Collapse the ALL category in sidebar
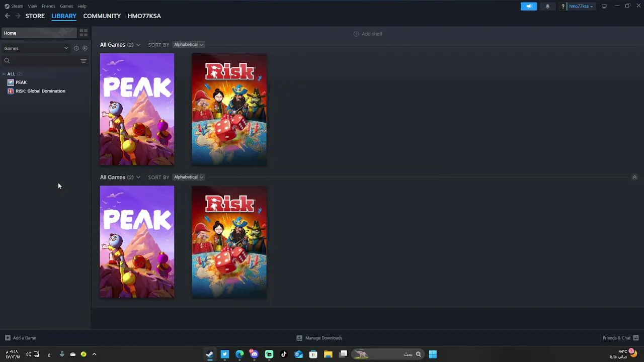 4,74
